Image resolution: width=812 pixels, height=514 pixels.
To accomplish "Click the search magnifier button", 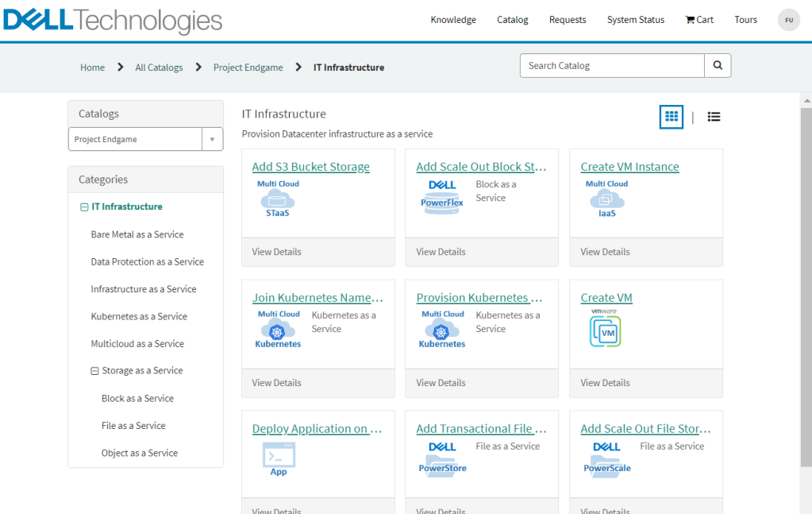I will tap(718, 66).
